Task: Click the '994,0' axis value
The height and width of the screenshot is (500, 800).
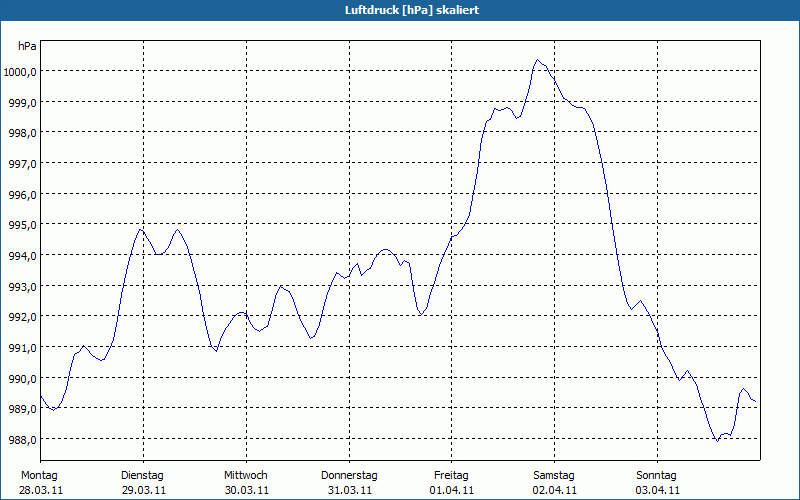Action: point(23,256)
